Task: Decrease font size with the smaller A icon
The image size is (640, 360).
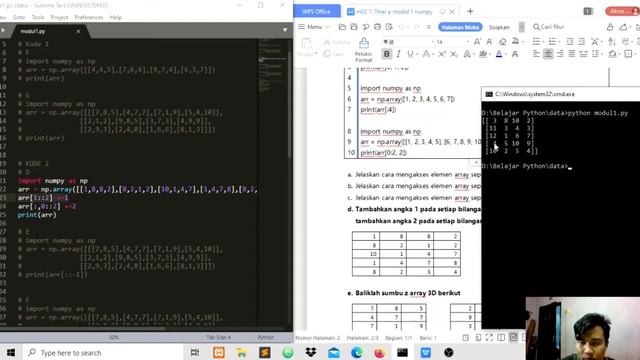Action: click(x=489, y=42)
